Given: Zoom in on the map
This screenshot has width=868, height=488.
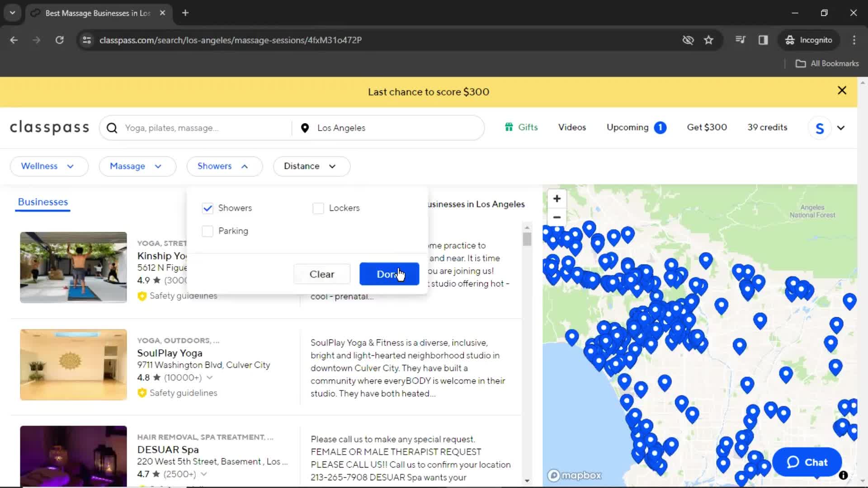Looking at the screenshot, I should click(x=557, y=199).
